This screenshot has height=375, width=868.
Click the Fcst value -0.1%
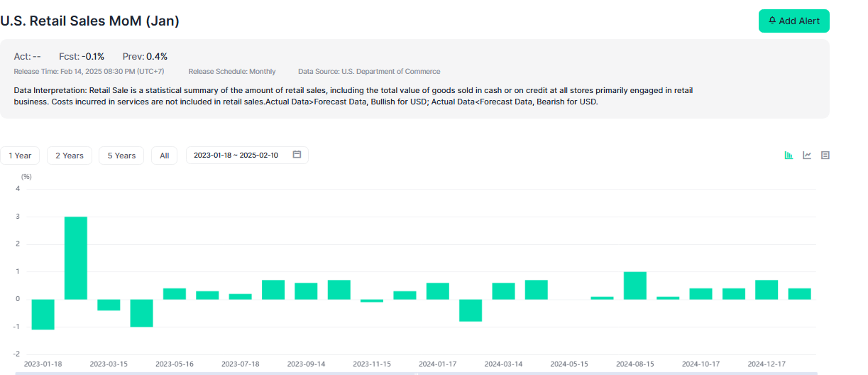[92, 56]
